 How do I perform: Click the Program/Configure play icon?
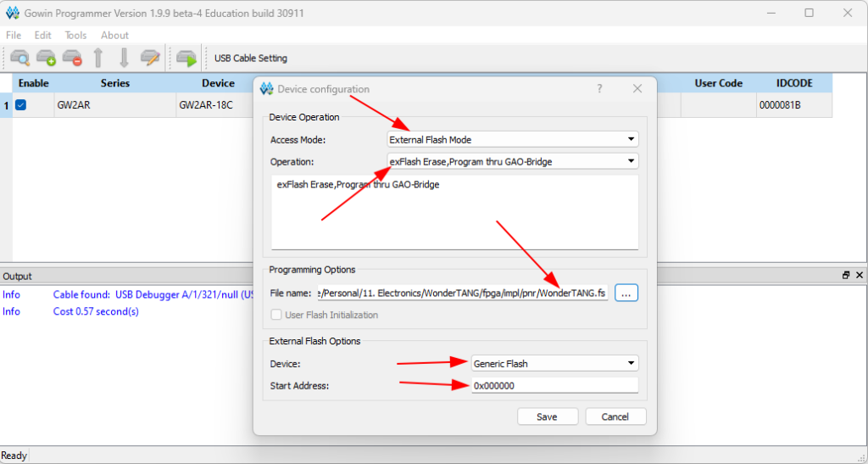[186, 58]
